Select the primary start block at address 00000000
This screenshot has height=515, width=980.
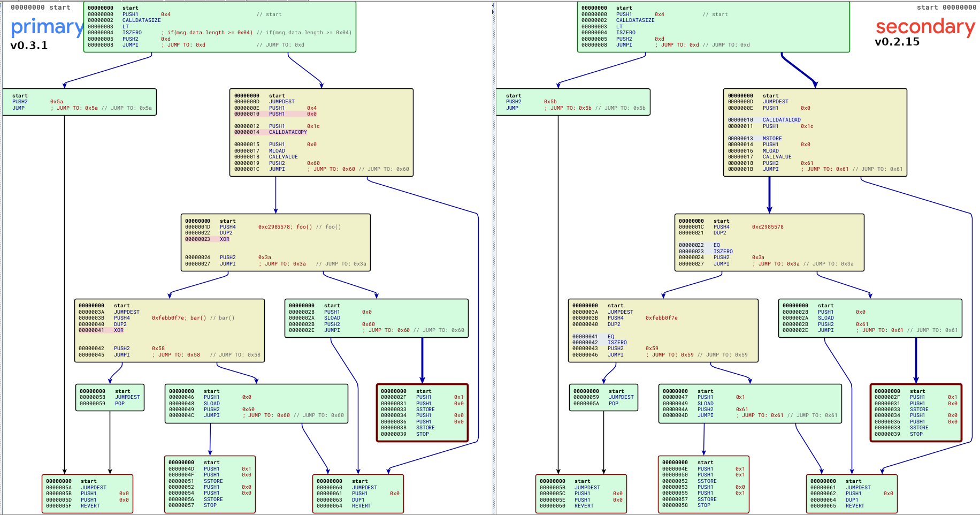[x=219, y=26]
